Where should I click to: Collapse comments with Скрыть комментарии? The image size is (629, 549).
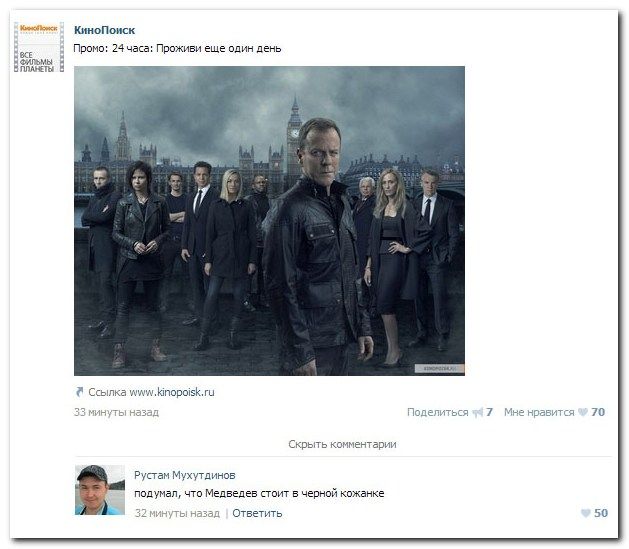342,444
